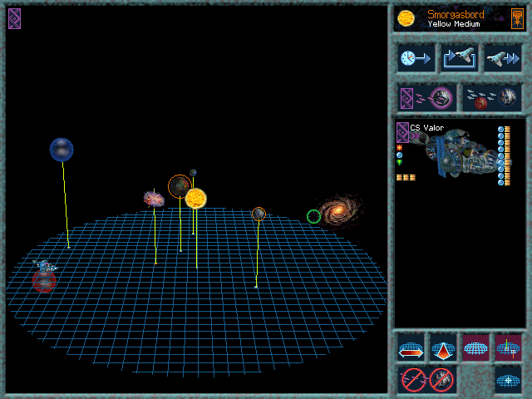Click the CS Valor ship name

tap(426, 128)
